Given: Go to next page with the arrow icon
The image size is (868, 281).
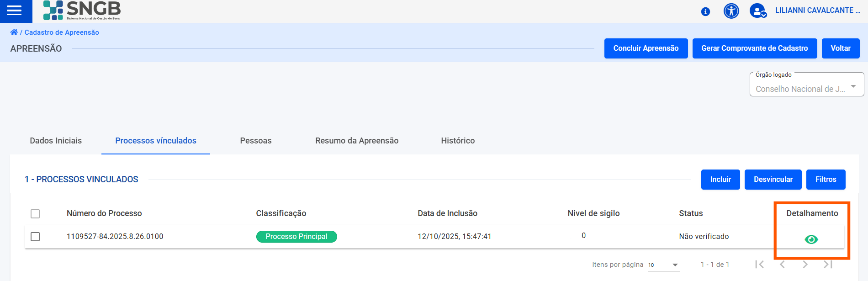Looking at the screenshot, I should click(805, 264).
